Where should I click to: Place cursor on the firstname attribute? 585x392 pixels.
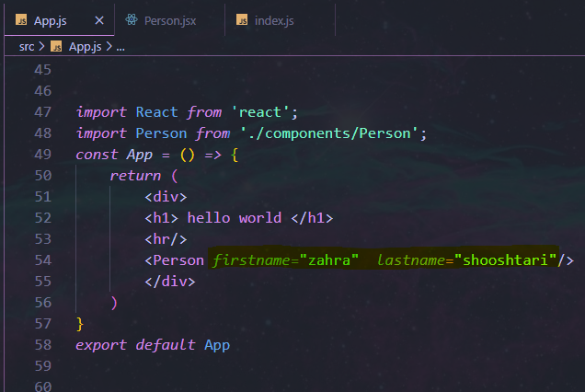(250, 260)
